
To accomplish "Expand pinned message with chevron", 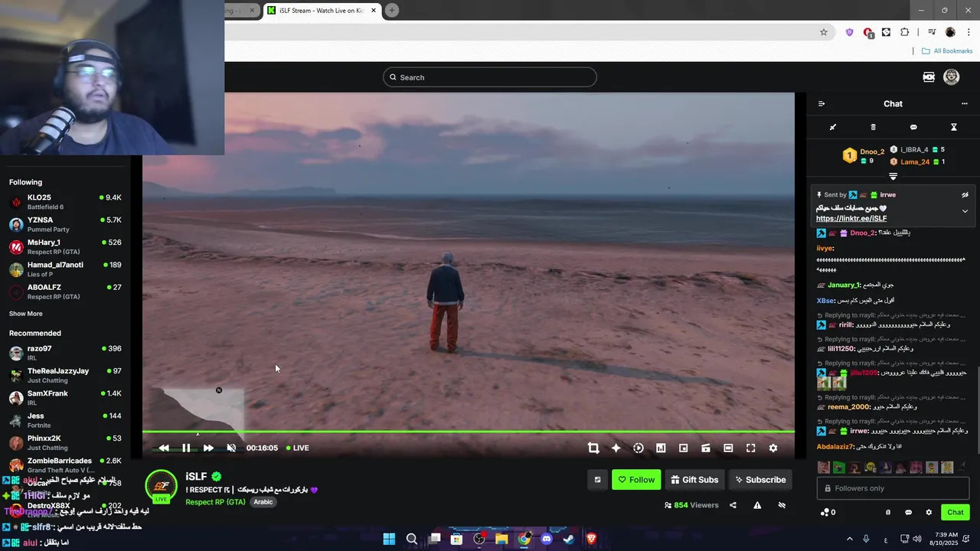I will 965,211.
